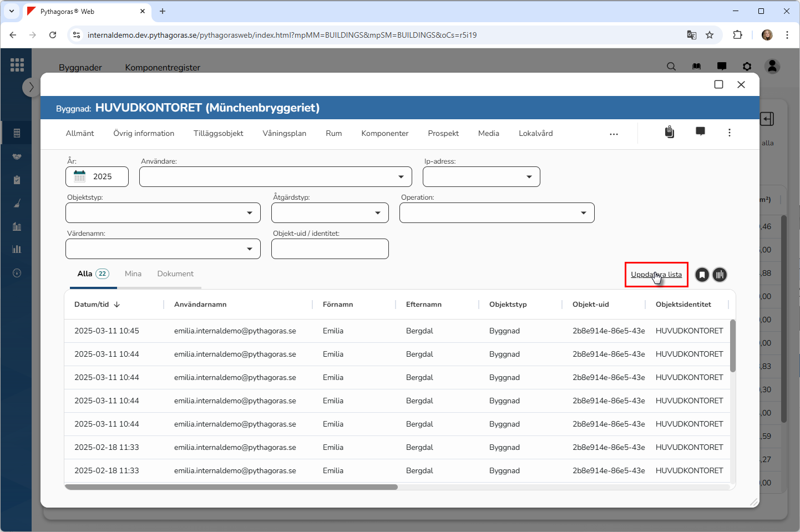Open the app grid launcher icon
This screenshot has width=800, height=532.
pyautogui.click(x=17, y=65)
